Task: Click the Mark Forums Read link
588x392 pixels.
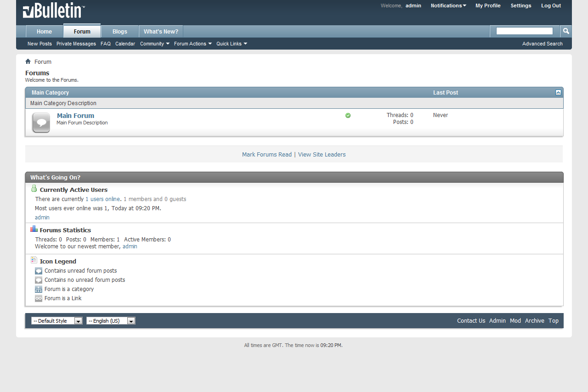Action: (x=267, y=155)
